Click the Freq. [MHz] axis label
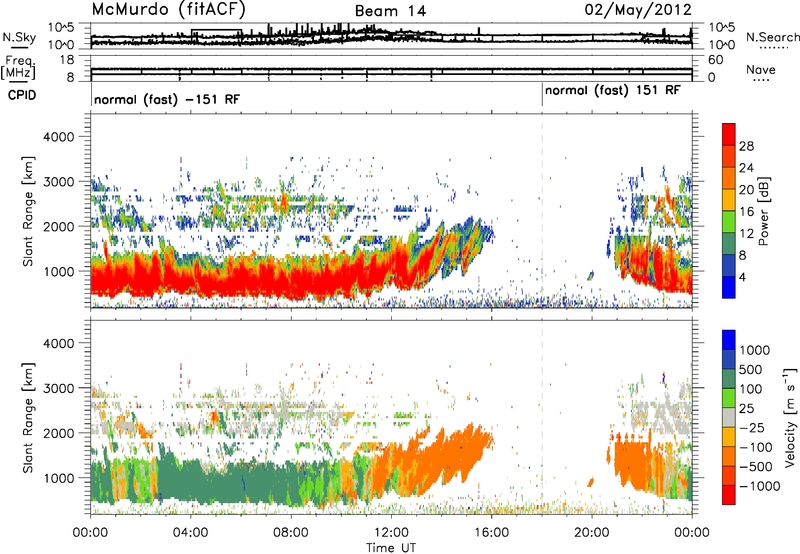The width and height of the screenshot is (800, 554). [18, 67]
